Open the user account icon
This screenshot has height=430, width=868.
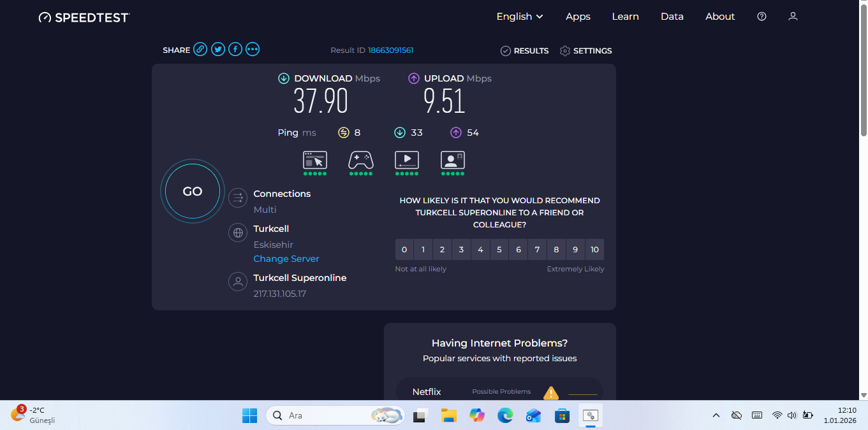(793, 17)
